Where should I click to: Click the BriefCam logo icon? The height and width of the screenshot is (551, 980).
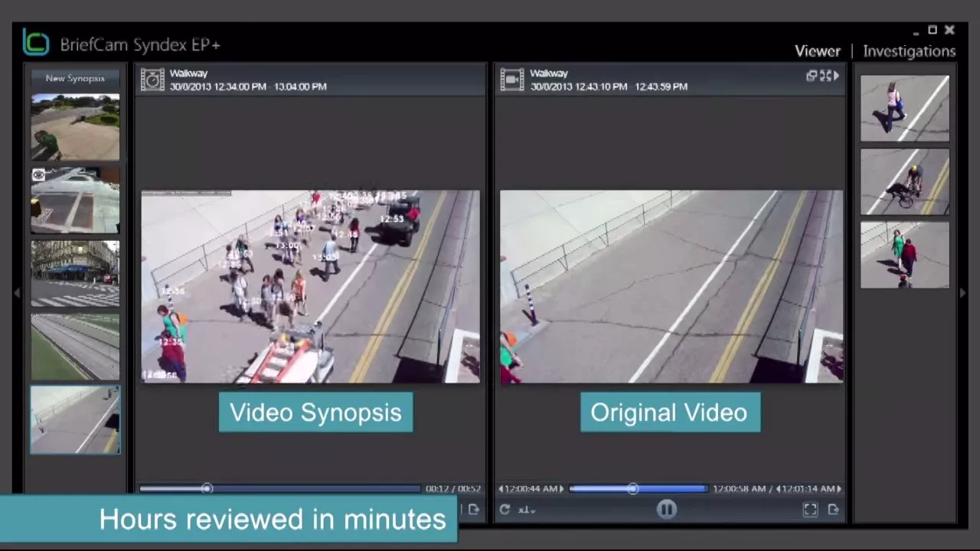35,42
